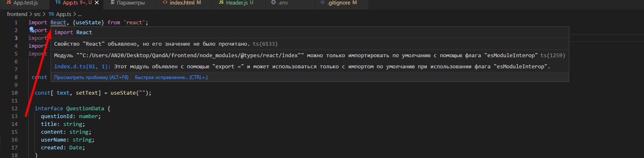Click the userName: string; line
The image size is (644, 158).
pyautogui.click(x=68, y=140)
